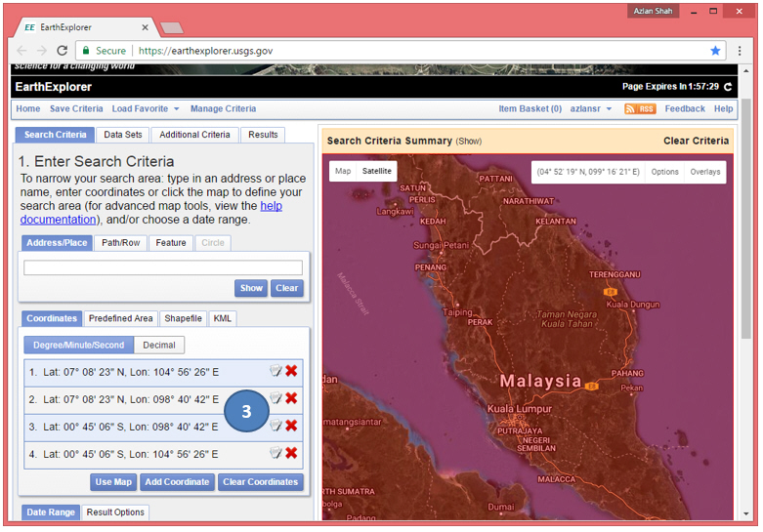Viewport: 763px width, 532px height.
Task: Edit coordinate 3 with pencil icon
Action: (x=276, y=426)
